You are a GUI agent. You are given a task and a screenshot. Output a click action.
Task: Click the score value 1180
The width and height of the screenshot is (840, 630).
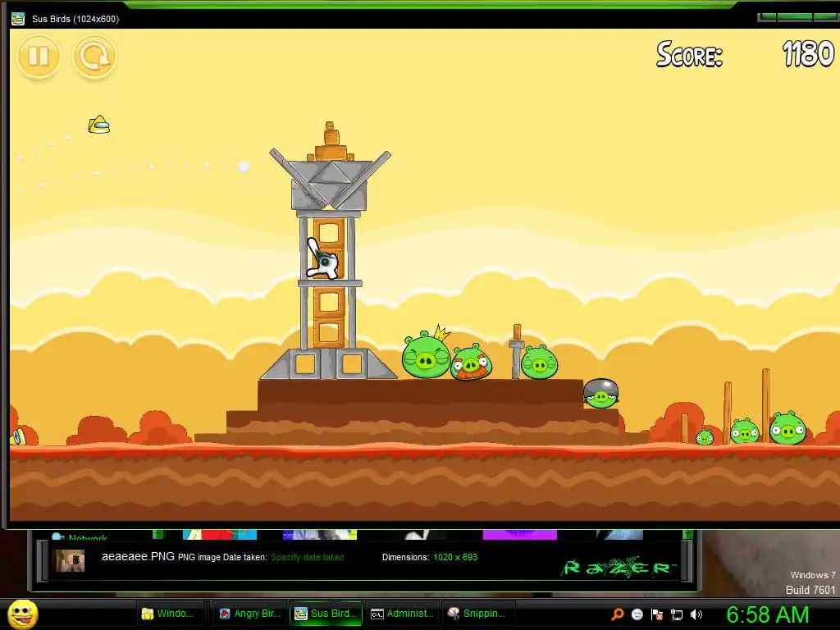(808, 54)
